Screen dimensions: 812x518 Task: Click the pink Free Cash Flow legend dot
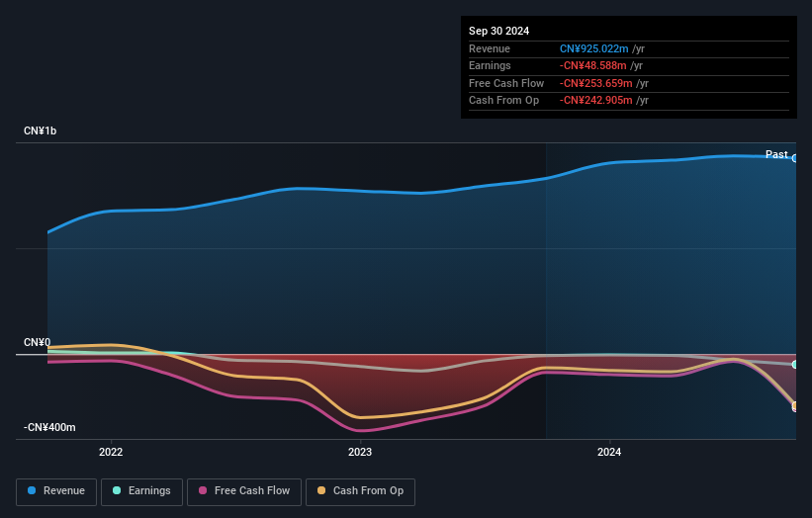203,490
